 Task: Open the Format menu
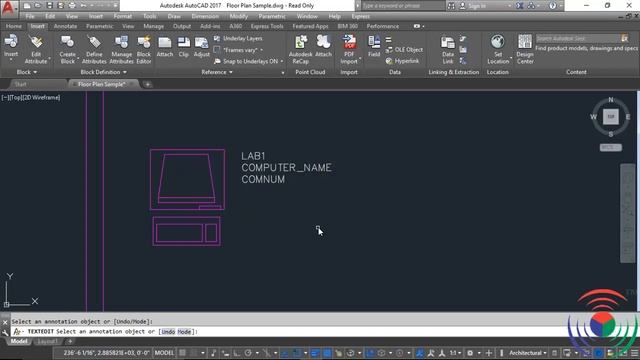[122, 16]
